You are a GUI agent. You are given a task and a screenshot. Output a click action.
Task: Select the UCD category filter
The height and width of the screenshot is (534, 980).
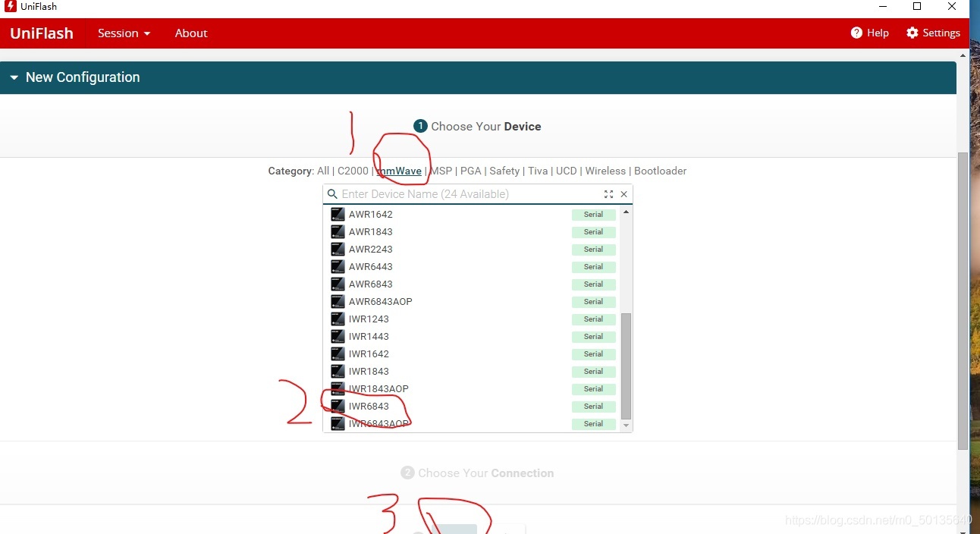[567, 171]
